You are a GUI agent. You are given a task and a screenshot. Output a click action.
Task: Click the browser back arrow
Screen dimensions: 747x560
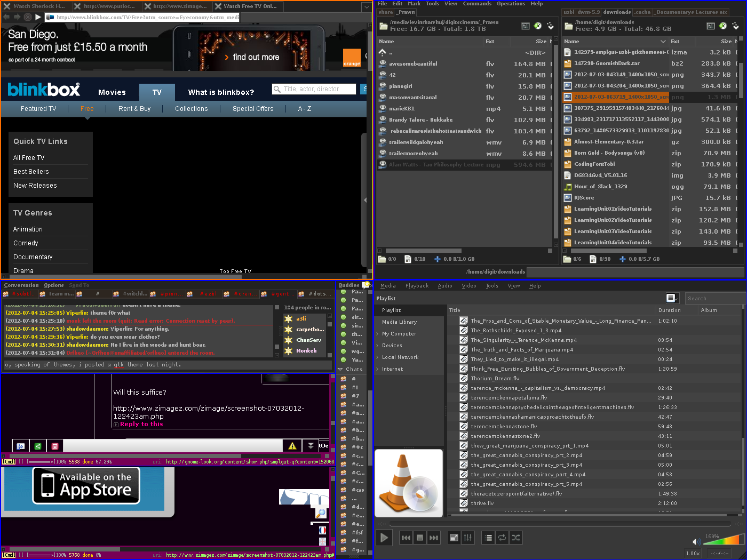[x=6, y=17]
